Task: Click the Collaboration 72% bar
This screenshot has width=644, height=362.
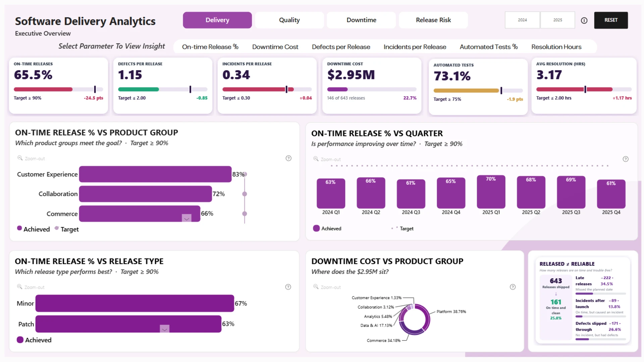Action: pyautogui.click(x=146, y=194)
